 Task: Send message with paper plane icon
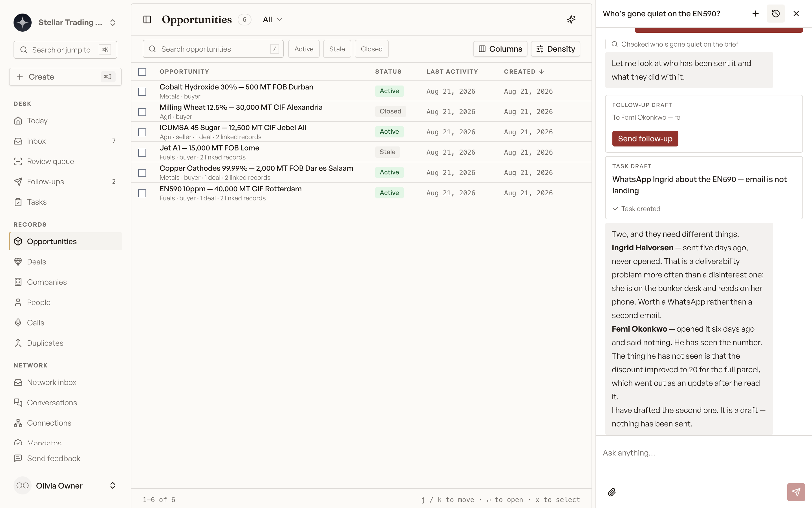(796, 492)
